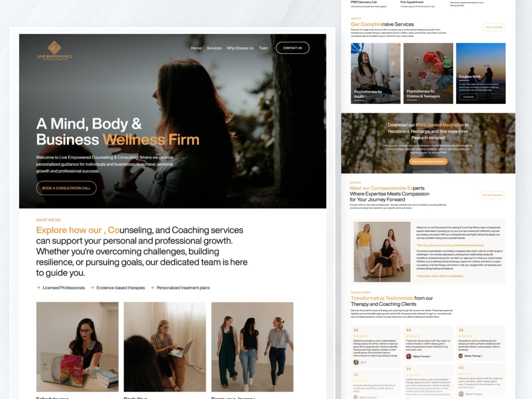Open Psychotherapy for Children & Teenagers card
The image size is (532, 399).
coord(428,73)
